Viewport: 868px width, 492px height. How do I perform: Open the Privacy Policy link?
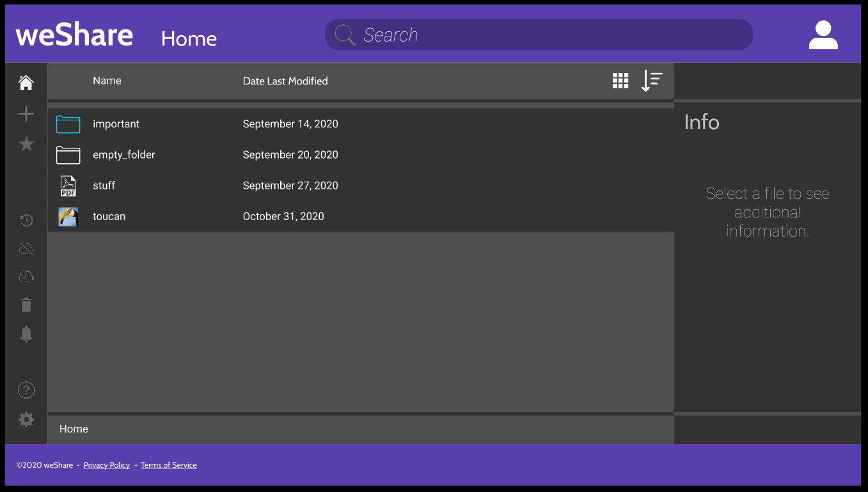coord(107,465)
